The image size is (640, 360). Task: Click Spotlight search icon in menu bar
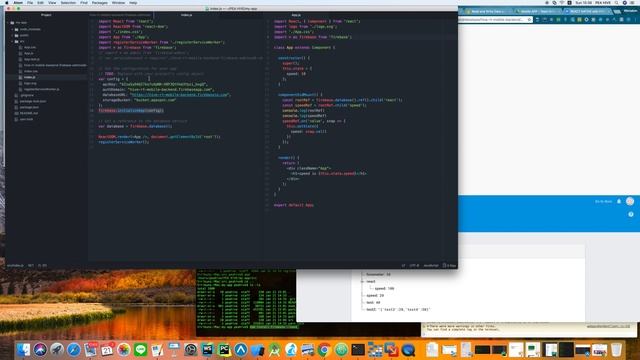point(616,3)
